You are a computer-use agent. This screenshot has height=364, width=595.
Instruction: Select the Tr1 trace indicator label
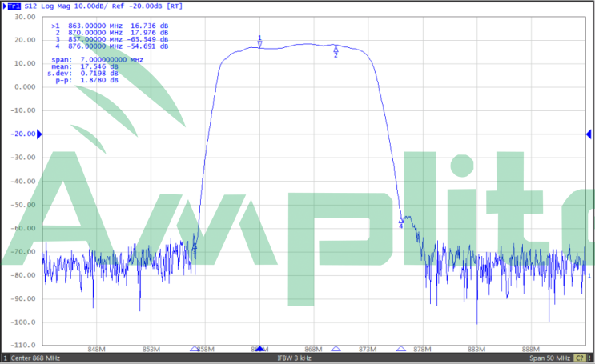click(14, 6)
